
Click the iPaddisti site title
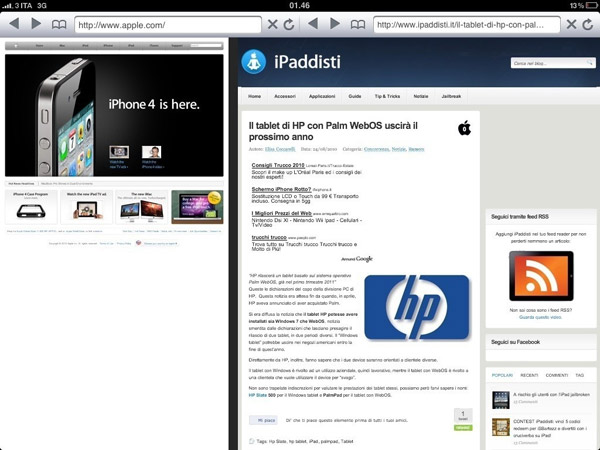pos(307,62)
